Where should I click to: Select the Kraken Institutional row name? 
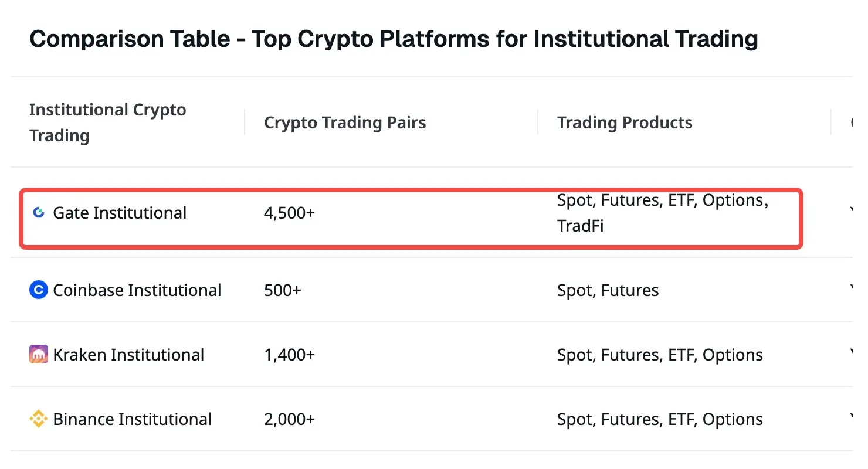click(128, 355)
